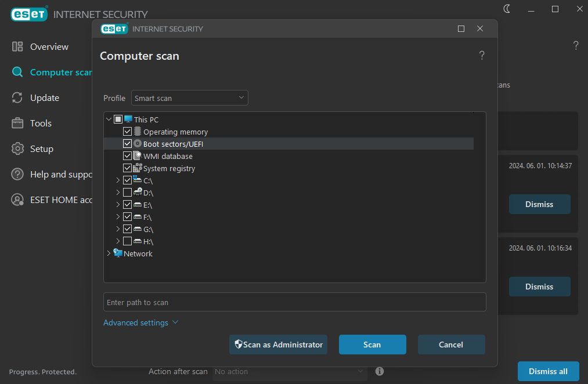Expand the D:\ drive node
588x384 pixels.
(118, 192)
